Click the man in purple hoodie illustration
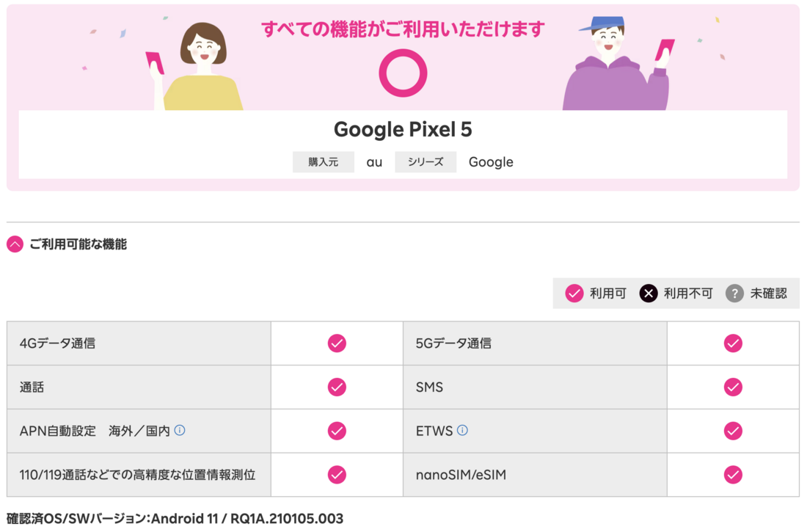This screenshot has height=532, width=807. (x=618, y=63)
